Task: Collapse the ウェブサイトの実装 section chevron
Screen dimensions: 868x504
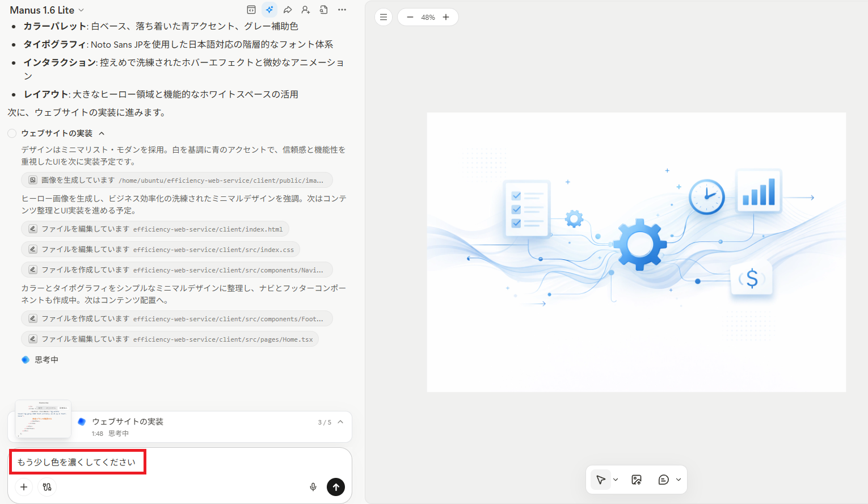Action: (102, 133)
